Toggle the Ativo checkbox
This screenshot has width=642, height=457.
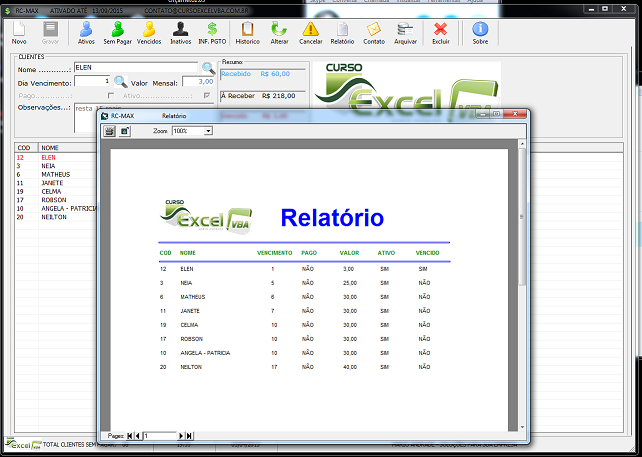[207, 95]
